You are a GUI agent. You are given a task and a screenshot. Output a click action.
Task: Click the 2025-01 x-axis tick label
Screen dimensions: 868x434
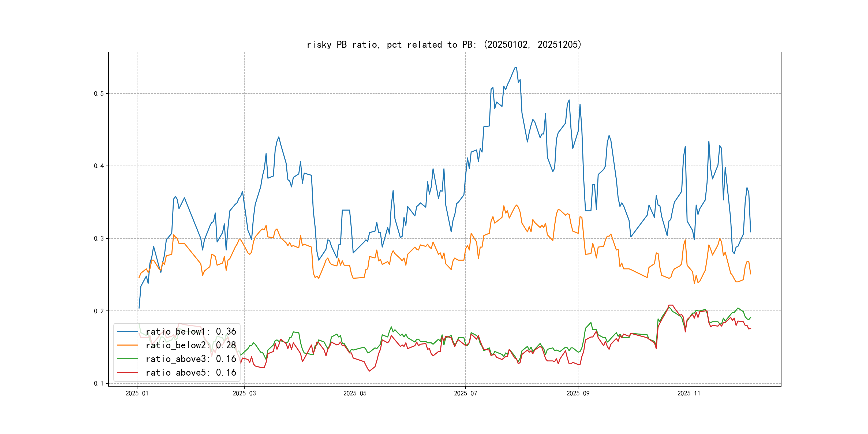(137, 393)
